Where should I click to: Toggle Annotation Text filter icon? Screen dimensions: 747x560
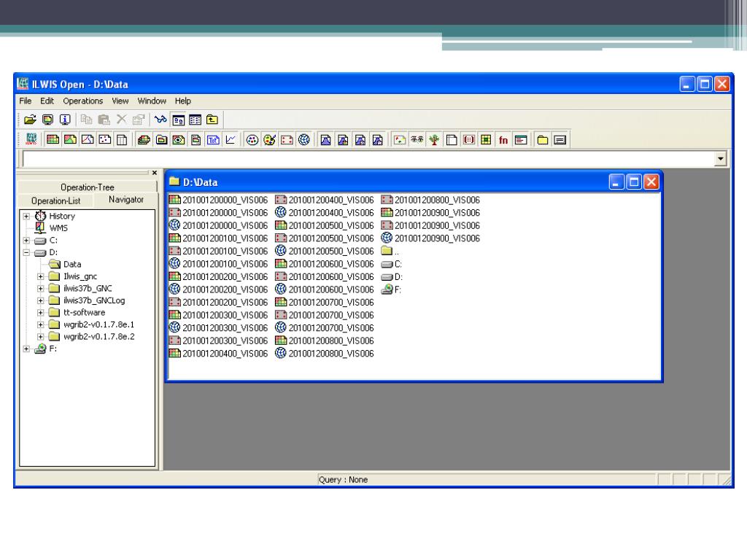tap(213, 139)
